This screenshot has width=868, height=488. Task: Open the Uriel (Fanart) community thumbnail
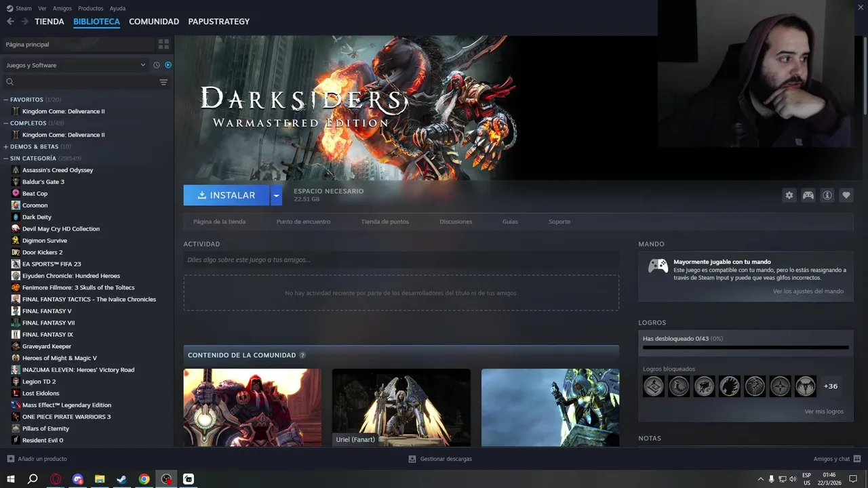point(401,407)
